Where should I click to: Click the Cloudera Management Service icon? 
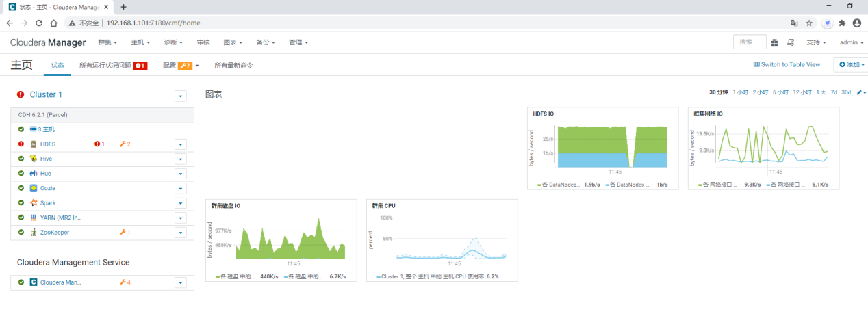[34, 282]
